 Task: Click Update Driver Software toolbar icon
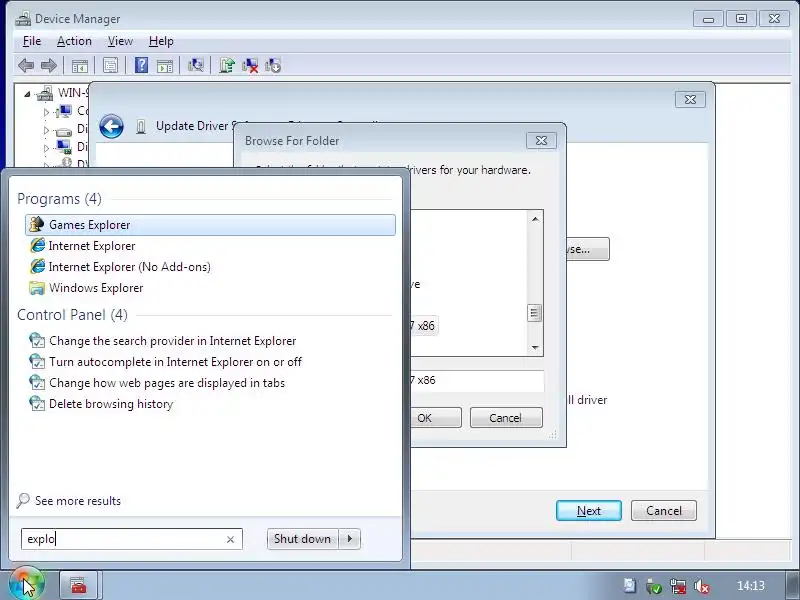(227, 65)
